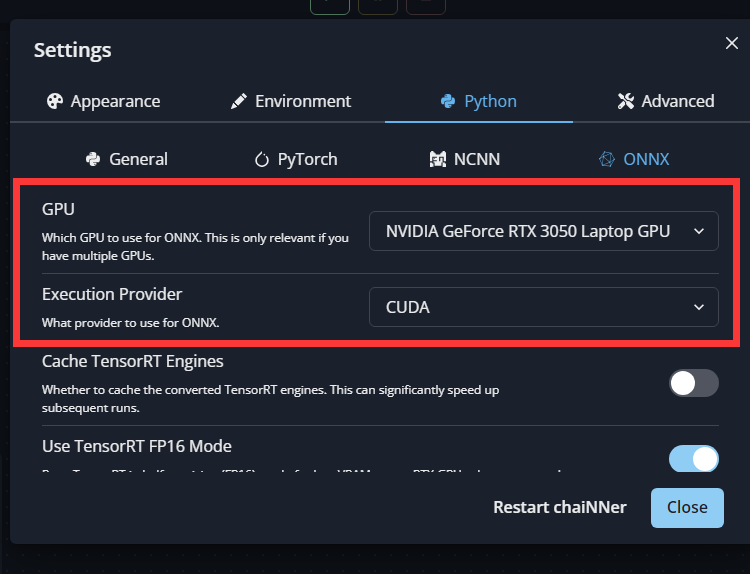Open the NCNN sub-tab
The height and width of the screenshot is (574, 750).
pyautogui.click(x=465, y=159)
